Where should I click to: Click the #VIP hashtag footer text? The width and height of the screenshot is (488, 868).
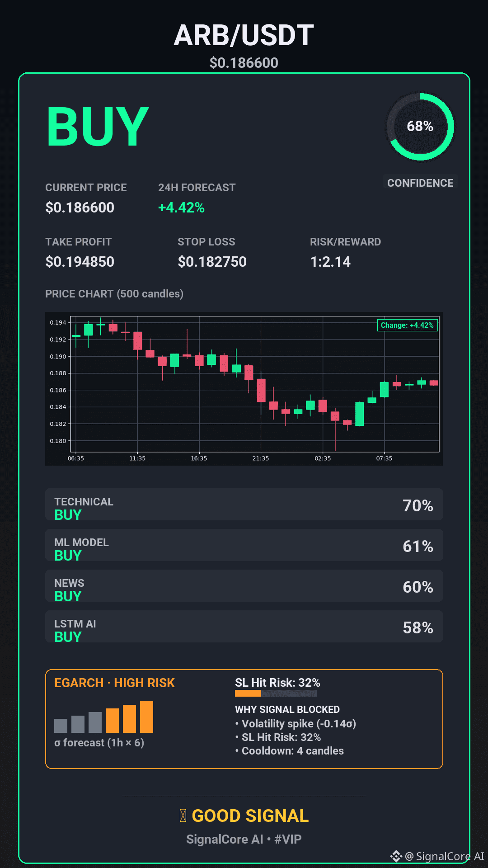[288, 839]
